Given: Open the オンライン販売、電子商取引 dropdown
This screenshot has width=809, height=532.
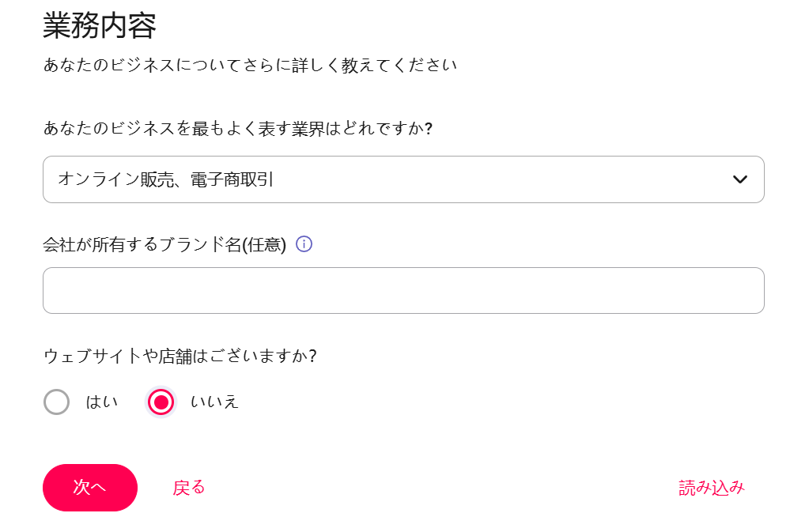Looking at the screenshot, I should (x=403, y=179).
